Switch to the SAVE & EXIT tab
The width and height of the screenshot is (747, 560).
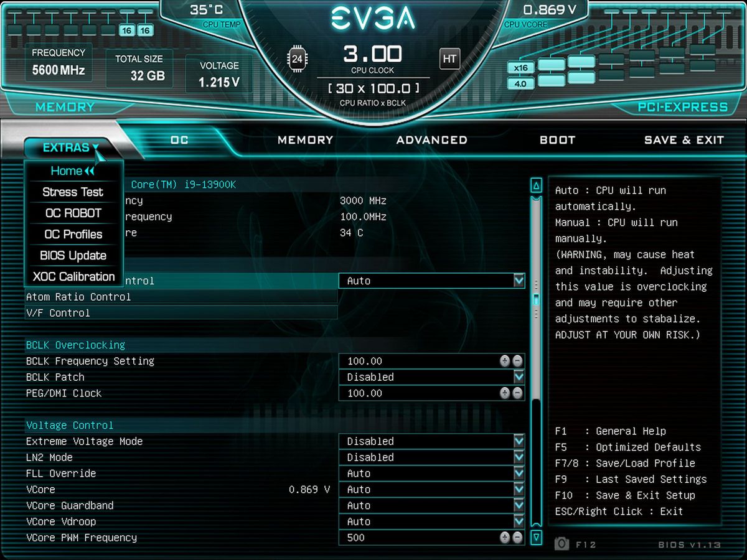684,140
